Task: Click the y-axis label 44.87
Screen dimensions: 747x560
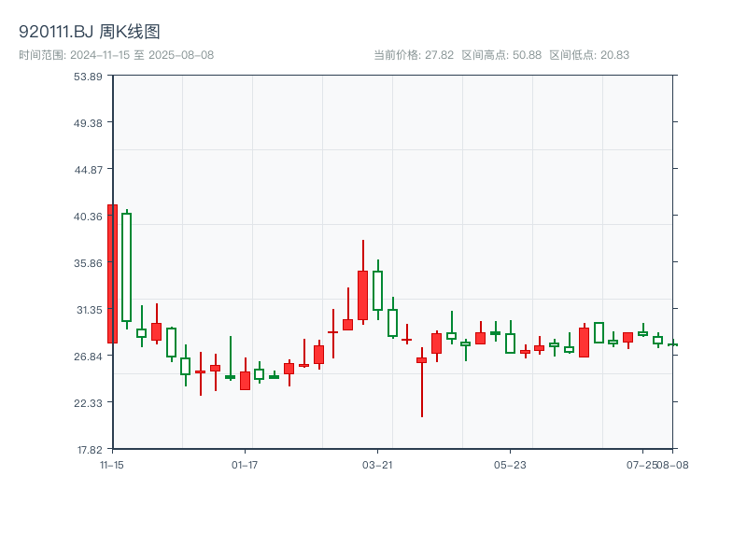Action: click(x=88, y=170)
